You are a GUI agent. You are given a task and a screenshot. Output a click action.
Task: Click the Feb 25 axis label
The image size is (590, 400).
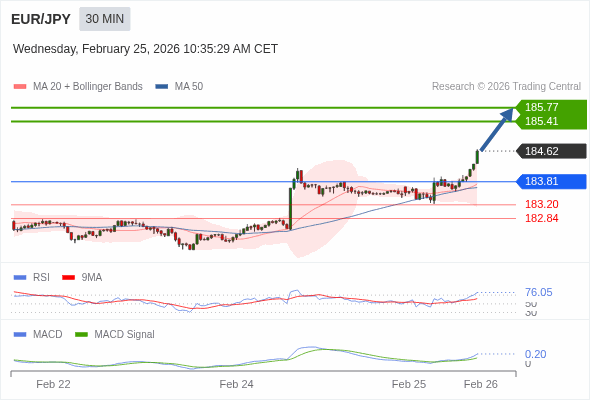click(409, 384)
